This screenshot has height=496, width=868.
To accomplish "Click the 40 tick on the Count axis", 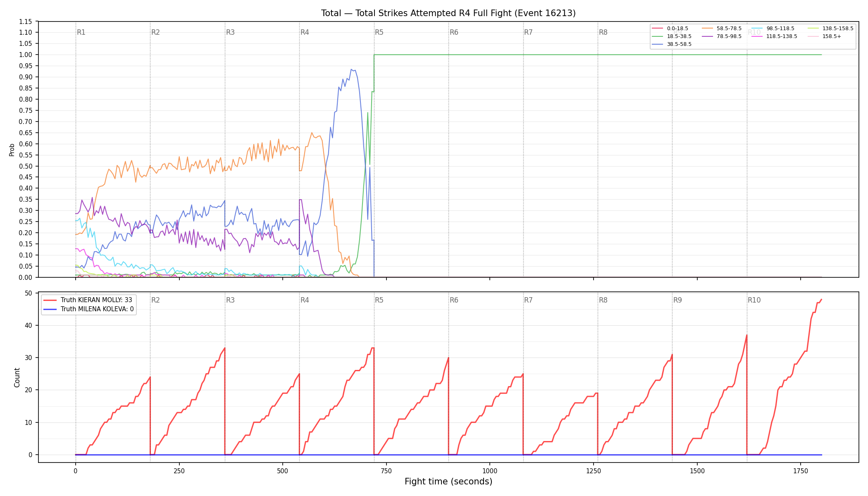I will 29,325.
